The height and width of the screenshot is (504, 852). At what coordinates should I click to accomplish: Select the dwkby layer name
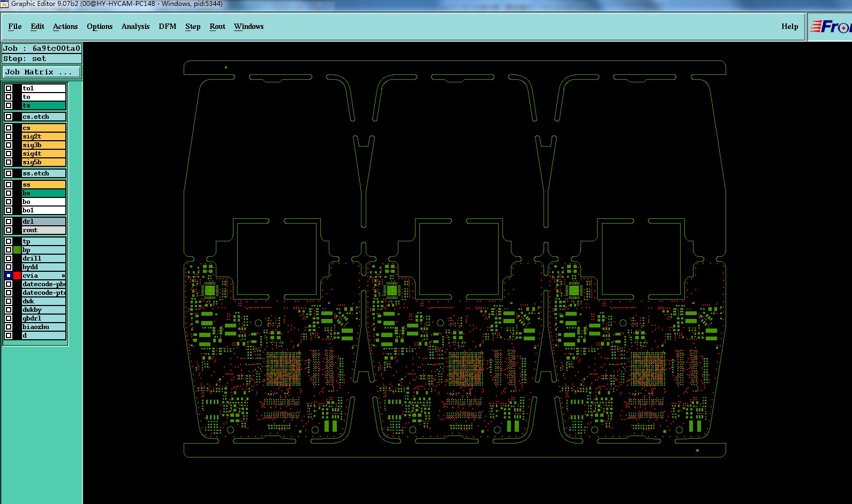(x=44, y=310)
